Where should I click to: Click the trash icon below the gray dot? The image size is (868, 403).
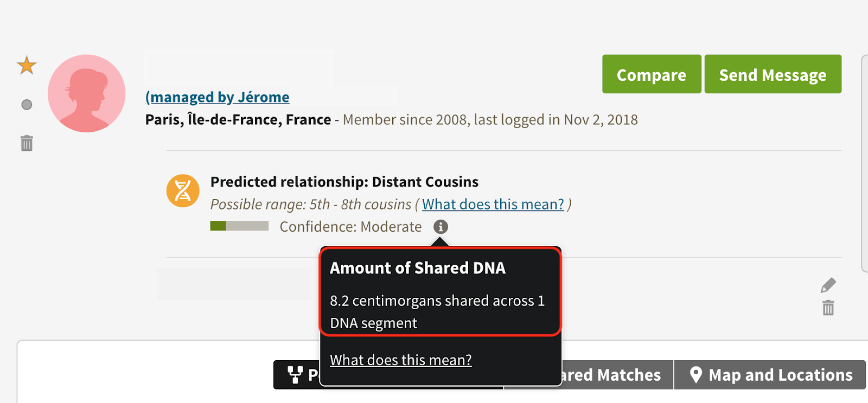tap(27, 143)
